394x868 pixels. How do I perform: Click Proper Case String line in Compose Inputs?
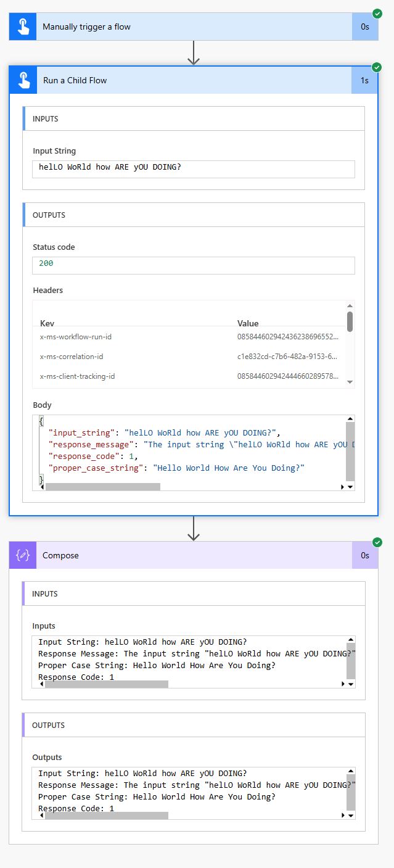coord(157,666)
